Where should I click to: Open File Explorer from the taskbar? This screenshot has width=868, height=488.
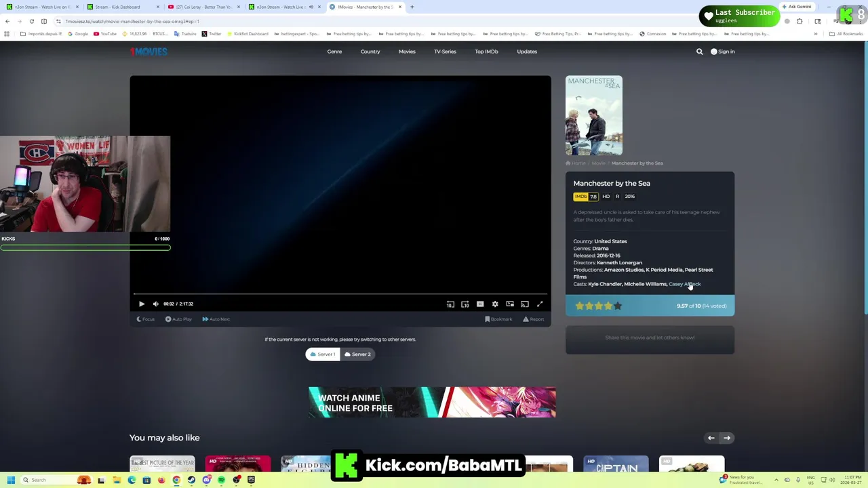tap(116, 480)
